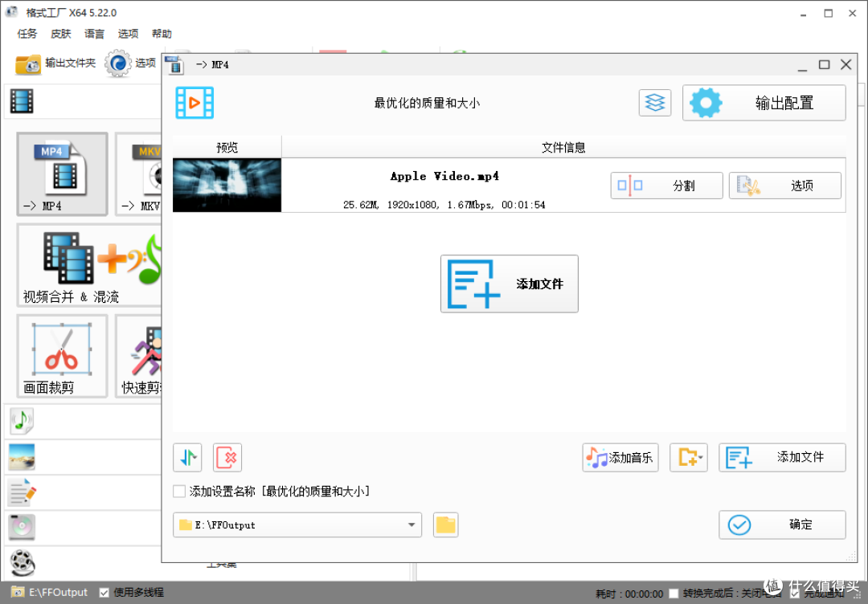Click the 添加音乐 add music button
The height and width of the screenshot is (604, 868).
(x=620, y=458)
